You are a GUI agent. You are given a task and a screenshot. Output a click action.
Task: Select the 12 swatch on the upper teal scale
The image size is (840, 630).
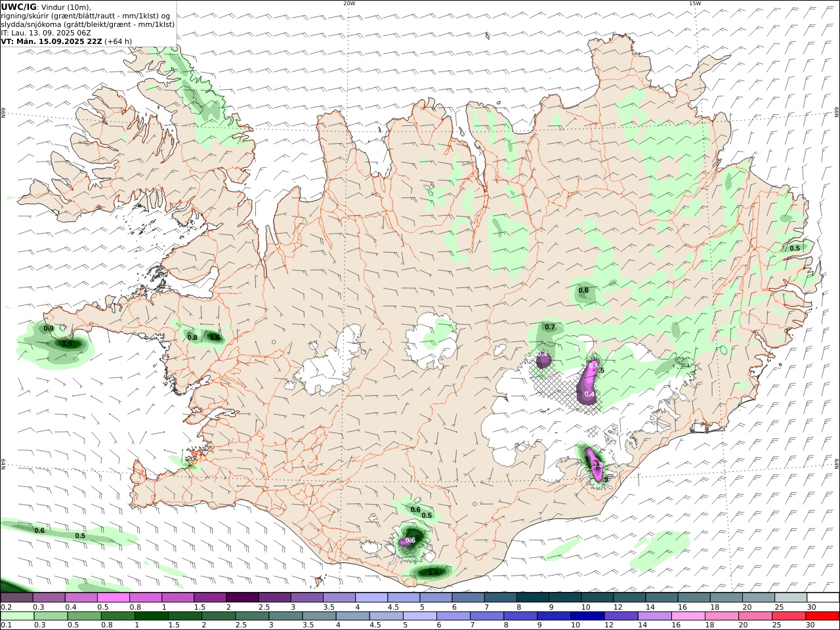(x=629, y=597)
